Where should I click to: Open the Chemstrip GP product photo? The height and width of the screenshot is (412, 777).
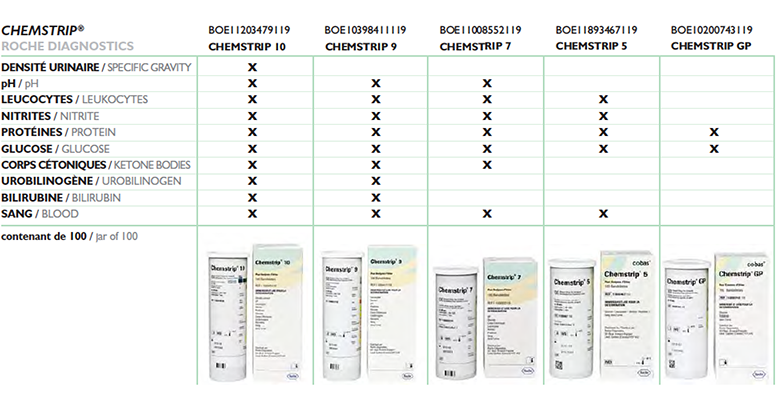coord(716,317)
